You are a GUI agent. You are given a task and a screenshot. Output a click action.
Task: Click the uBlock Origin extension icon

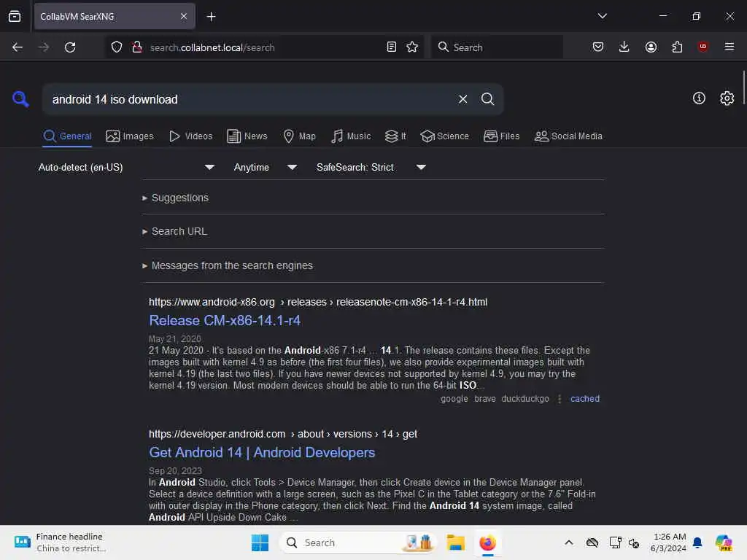[703, 47]
